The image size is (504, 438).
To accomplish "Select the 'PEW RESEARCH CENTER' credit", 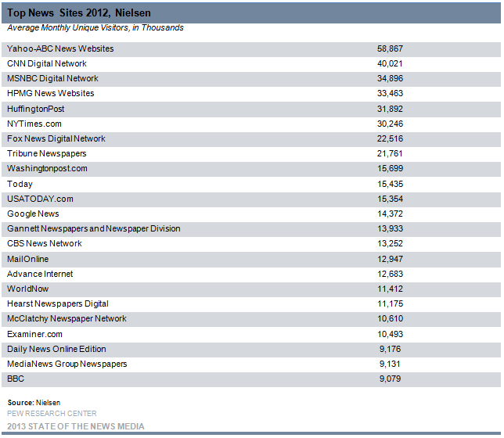I will pyautogui.click(x=52, y=414).
